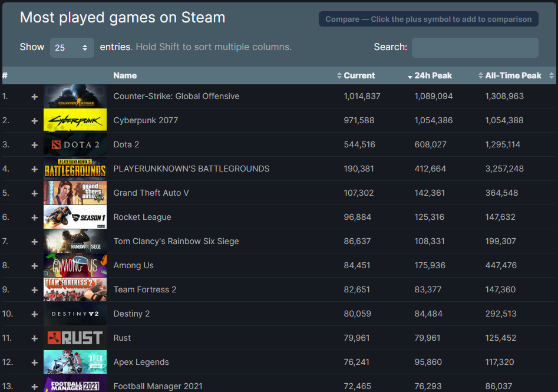Click the plus for Football Manager 2021

[x=35, y=387]
